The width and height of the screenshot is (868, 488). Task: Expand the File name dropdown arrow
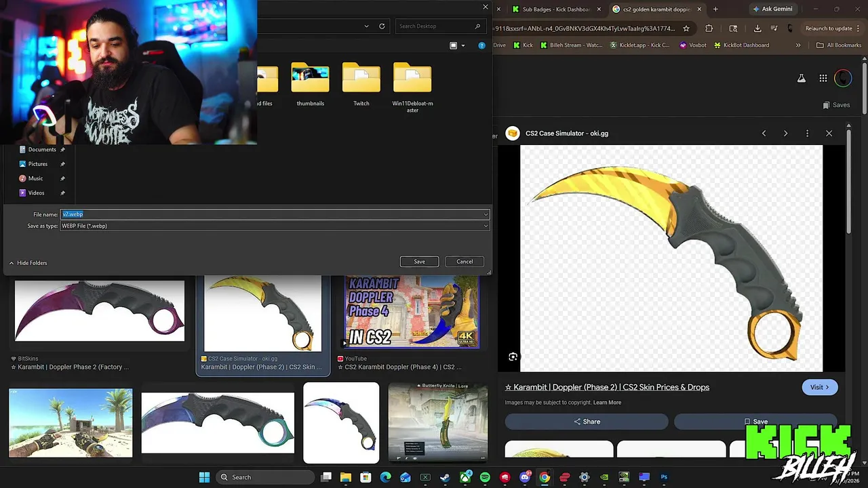click(x=486, y=214)
